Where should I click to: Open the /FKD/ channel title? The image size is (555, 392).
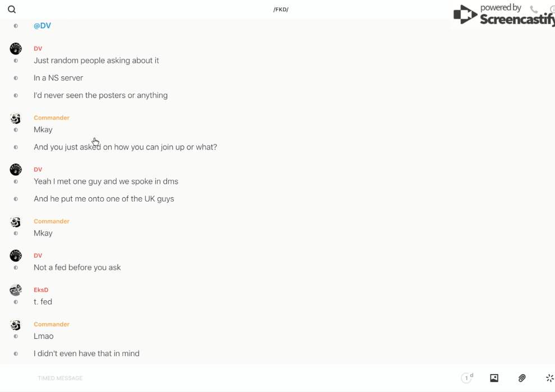pos(281,10)
